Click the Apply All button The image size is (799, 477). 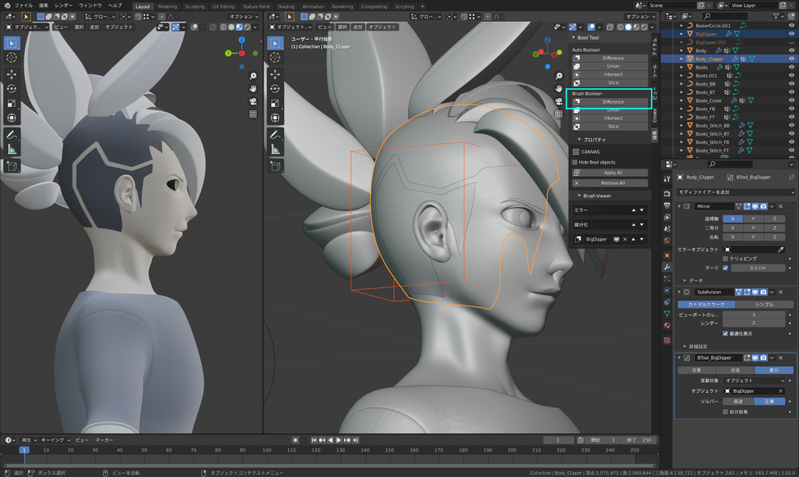(612, 173)
